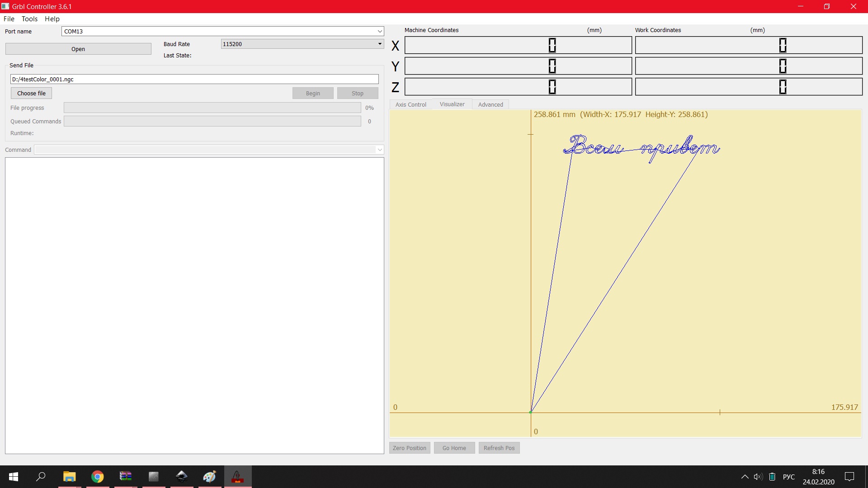The height and width of the screenshot is (488, 868).
Task: Open the Tools menu
Action: (x=29, y=19)
